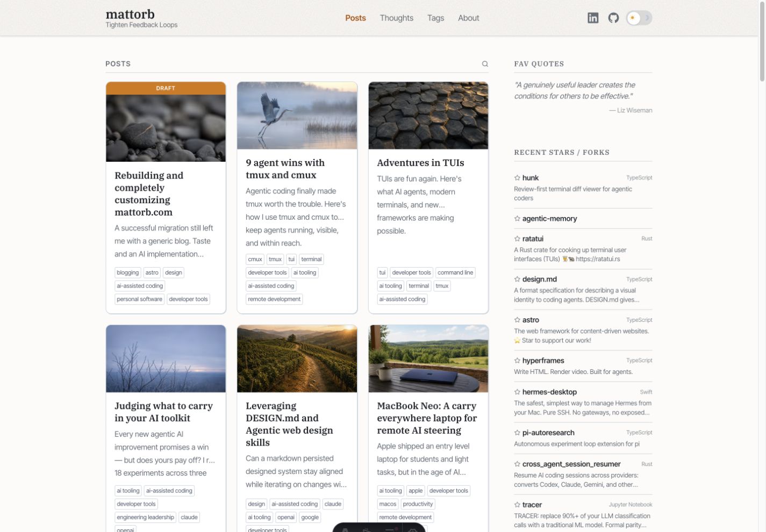Open the LinkedIn profile icon
Image resolution: width=766 pixels, height=532 pixels.
[593, 18]
